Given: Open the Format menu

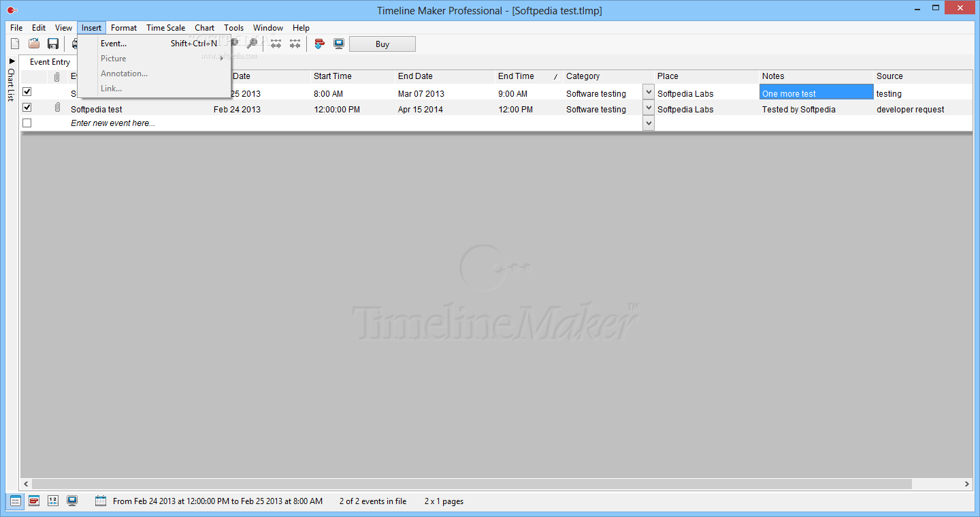Looking at the screenshot, I should pos(124,28).
